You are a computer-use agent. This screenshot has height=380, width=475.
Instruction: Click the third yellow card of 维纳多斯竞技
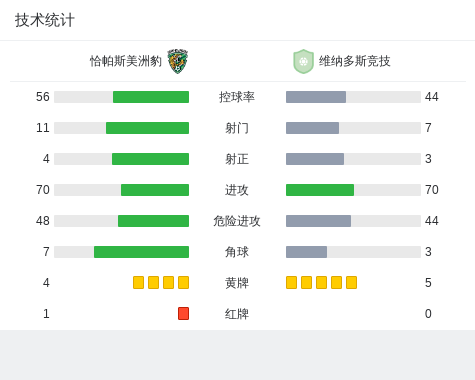321,282
